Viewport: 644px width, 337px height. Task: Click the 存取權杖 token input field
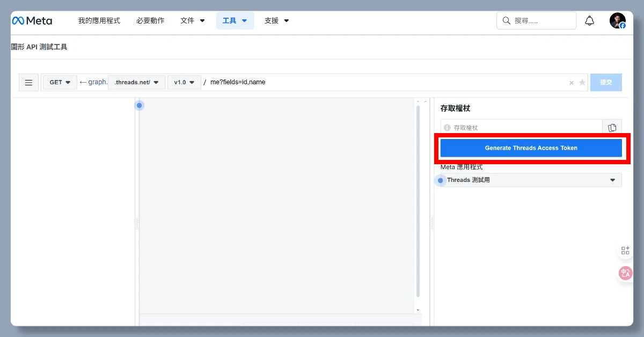pyautogui.click(x=521, y=128)
